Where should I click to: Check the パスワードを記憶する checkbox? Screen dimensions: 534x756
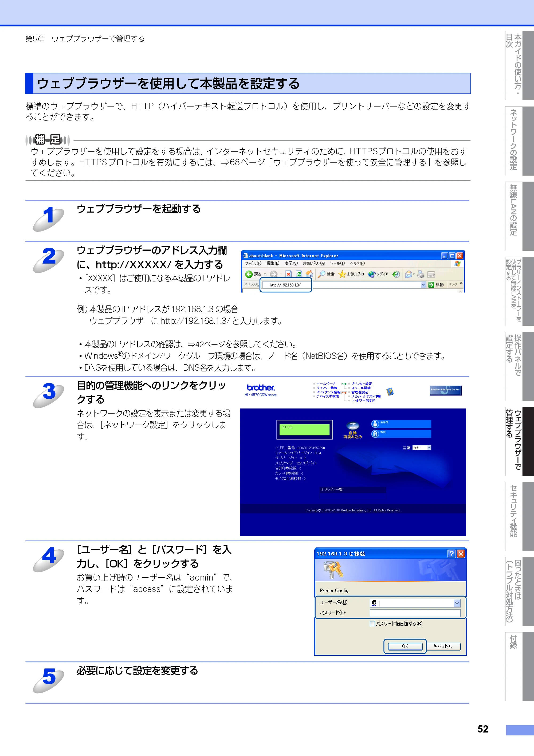tap(372, 624)
